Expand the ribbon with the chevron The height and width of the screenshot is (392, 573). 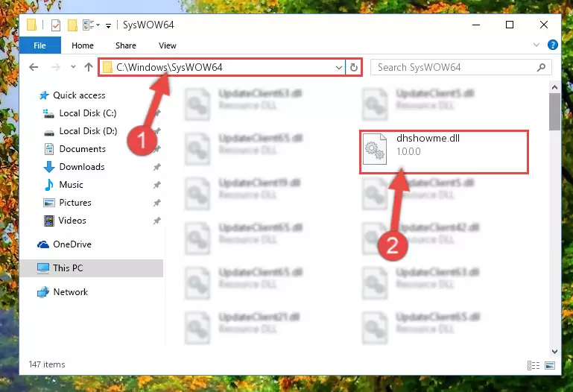tap(536, 45)
